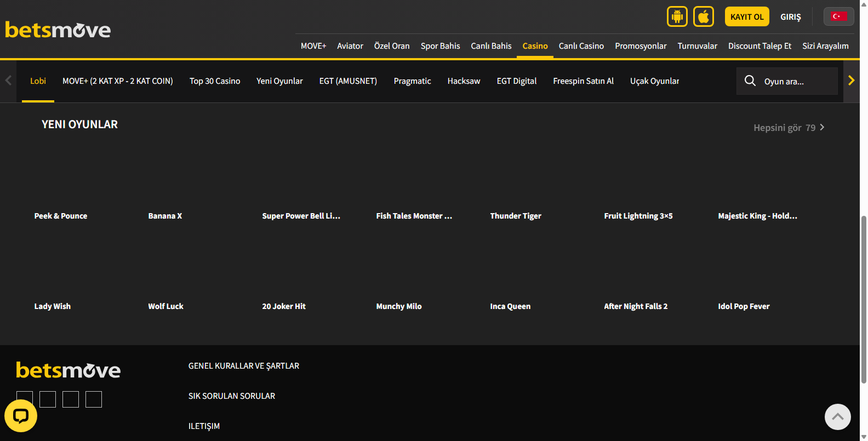Open the Inca Queen game
This screenshot has height=441, width=868.
point(510,306)
